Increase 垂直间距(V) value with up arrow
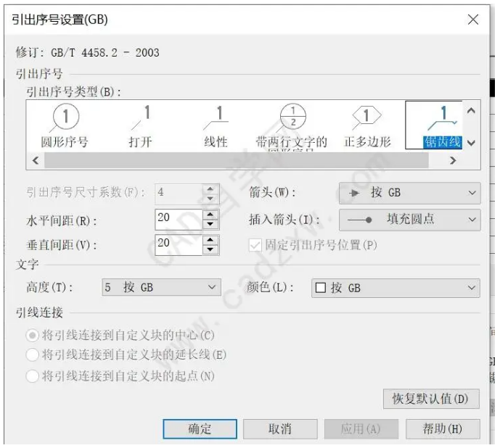 coord(210,240)
